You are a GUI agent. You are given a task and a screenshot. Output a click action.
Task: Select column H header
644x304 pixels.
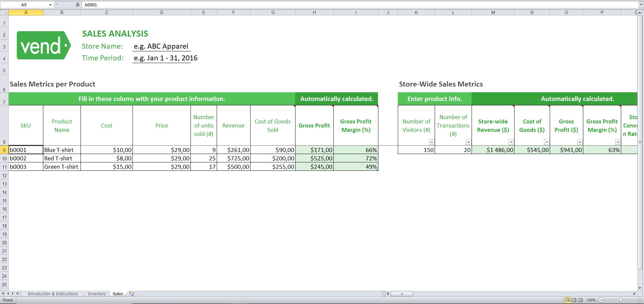314,12
